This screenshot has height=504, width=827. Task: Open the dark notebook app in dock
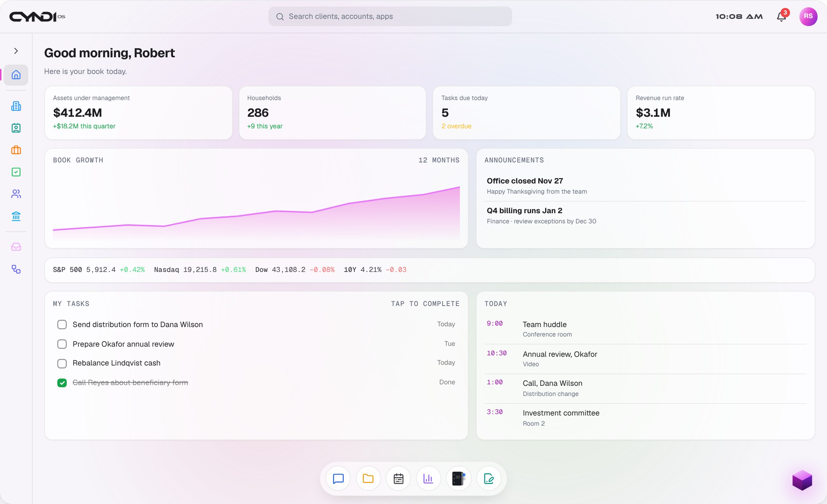coord(458,479)
